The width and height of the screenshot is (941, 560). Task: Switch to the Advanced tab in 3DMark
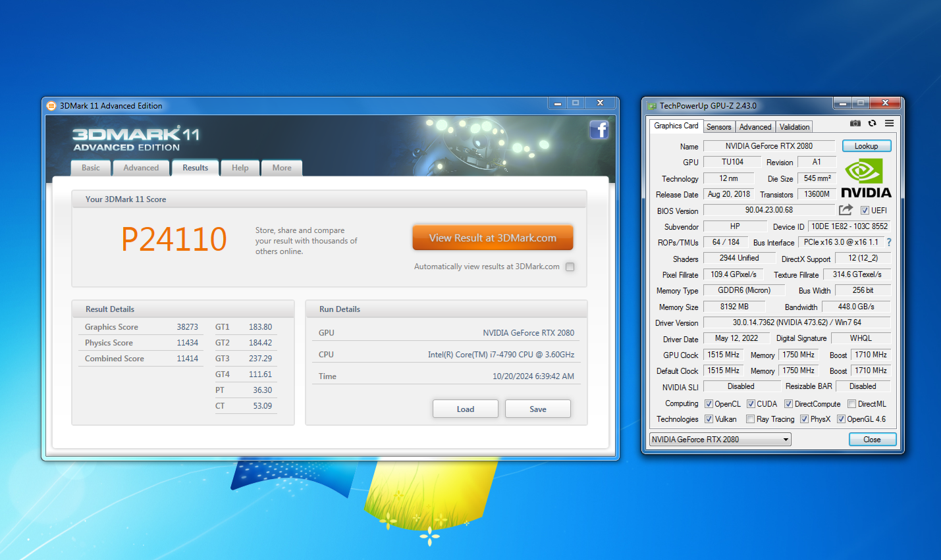(141, 168)
